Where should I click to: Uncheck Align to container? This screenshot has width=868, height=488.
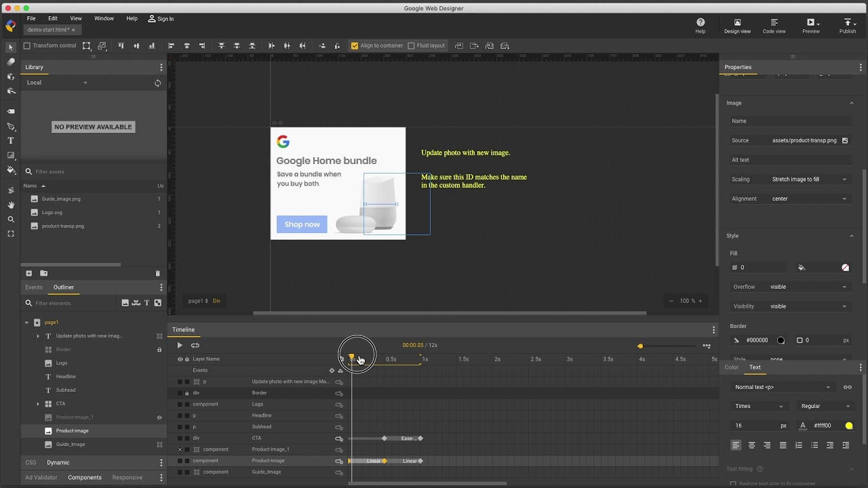tap(354, 46)
